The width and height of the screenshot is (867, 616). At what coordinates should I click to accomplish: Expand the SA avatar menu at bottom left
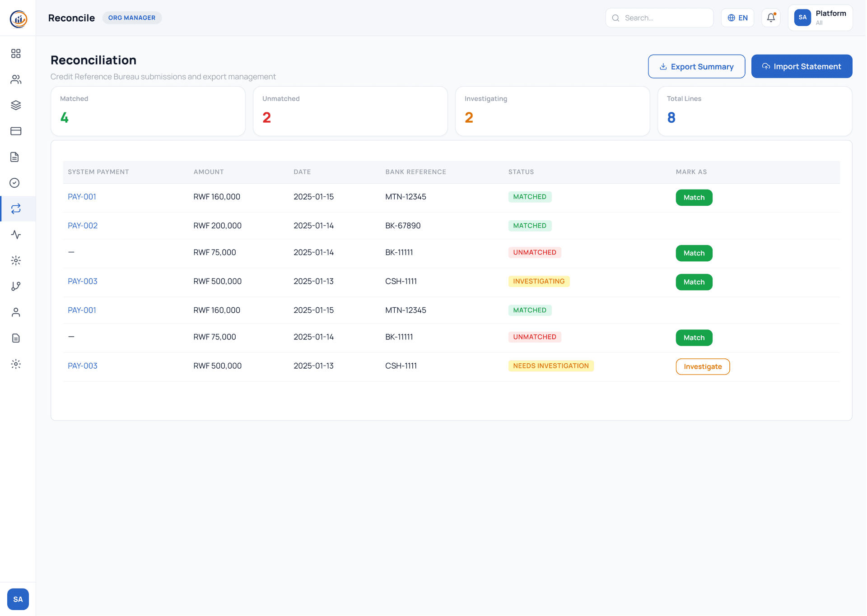click(18, 599)
